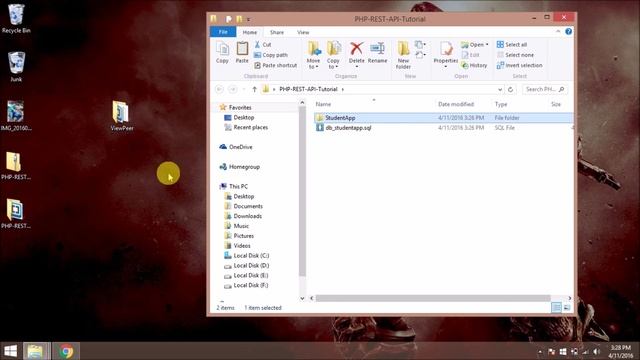Open OneDrive in the navigation pane
The width and height of the screenshot is (640, 360).
coord(240,147)
